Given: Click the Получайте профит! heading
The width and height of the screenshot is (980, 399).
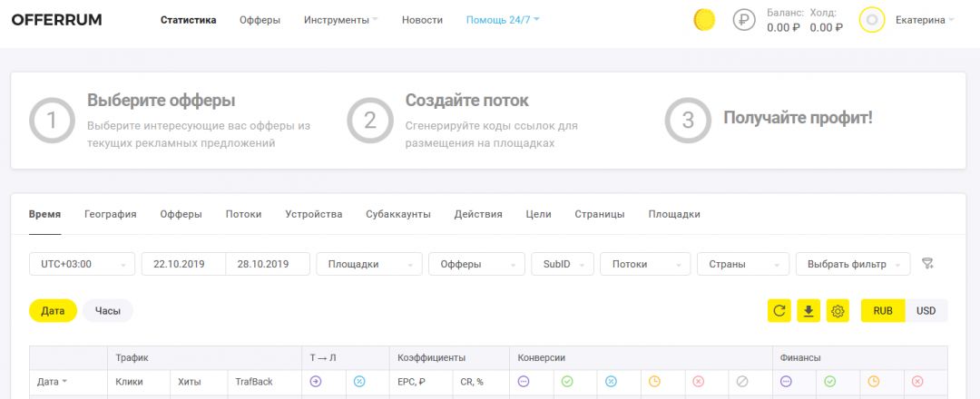Looking at the screenshot, I should pos(798,117).
